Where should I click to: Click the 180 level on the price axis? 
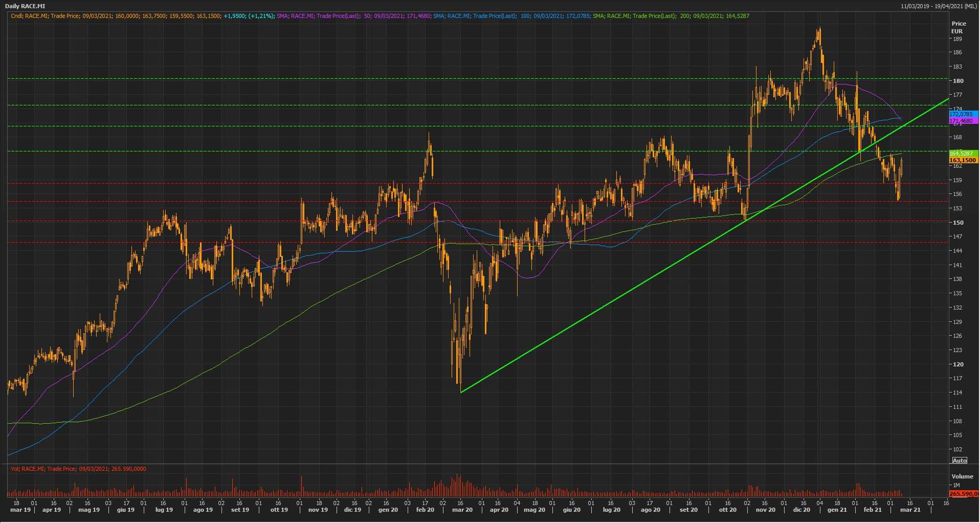tap(957, 81)
